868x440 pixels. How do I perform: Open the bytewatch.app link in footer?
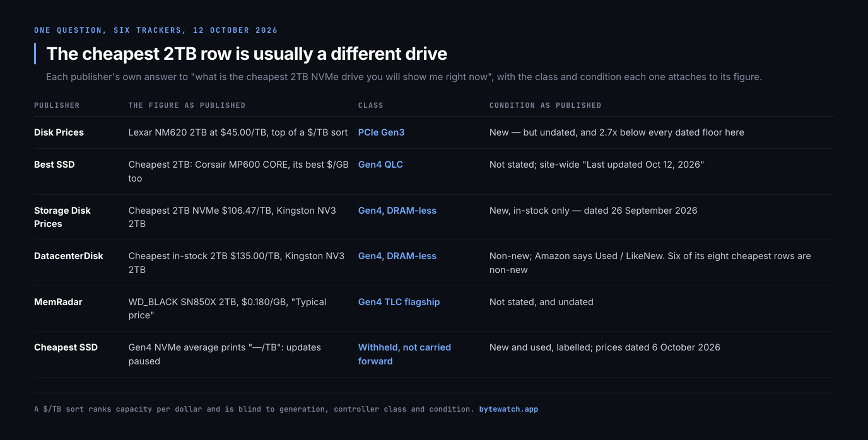click(508, 409)
